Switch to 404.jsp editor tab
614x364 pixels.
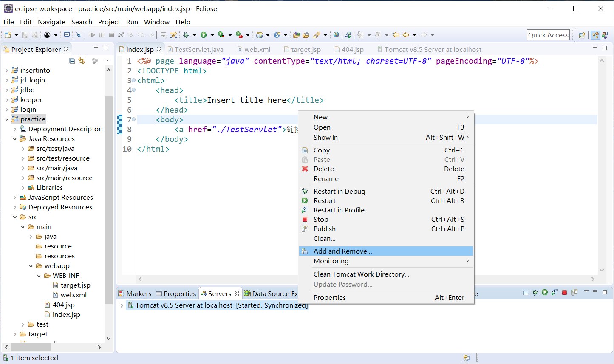349,49
